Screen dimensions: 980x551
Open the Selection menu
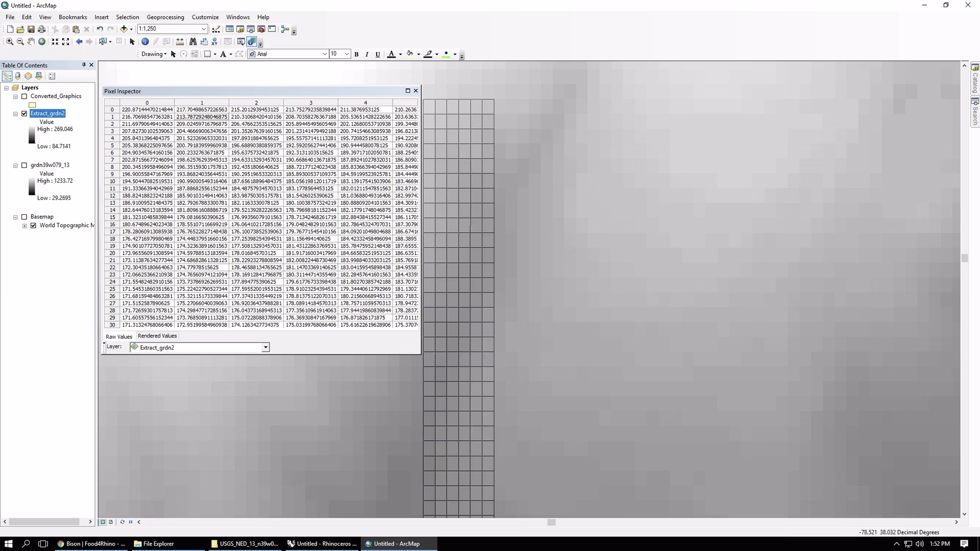[x=128, y=17]
